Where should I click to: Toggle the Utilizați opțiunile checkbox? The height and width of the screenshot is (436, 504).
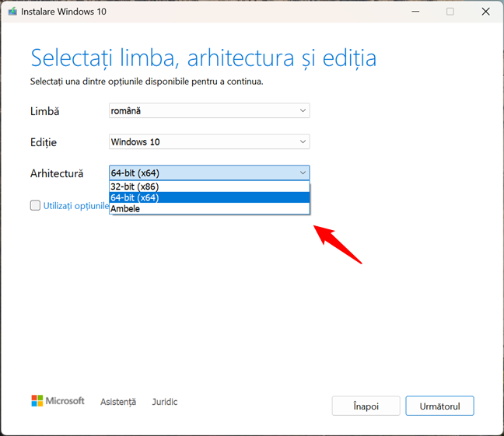35,206
